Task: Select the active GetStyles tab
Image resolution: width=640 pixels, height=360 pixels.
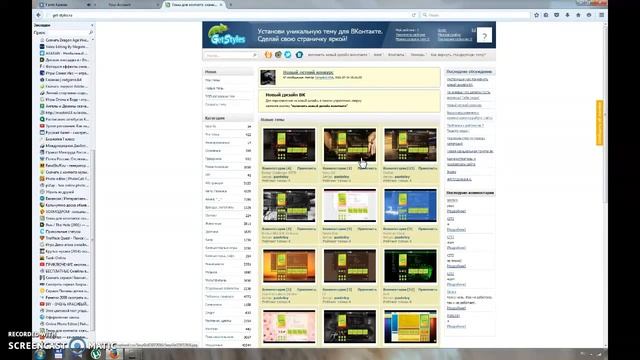Action: coord(192,4)
